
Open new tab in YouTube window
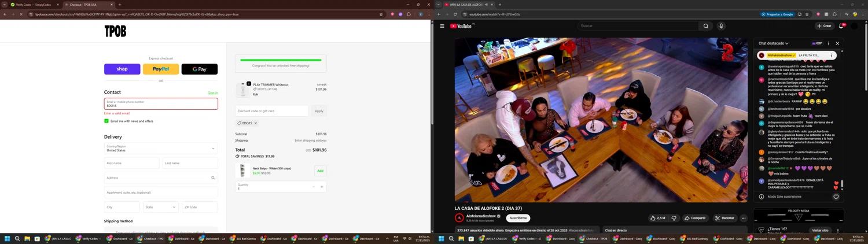tap(500, 5)
